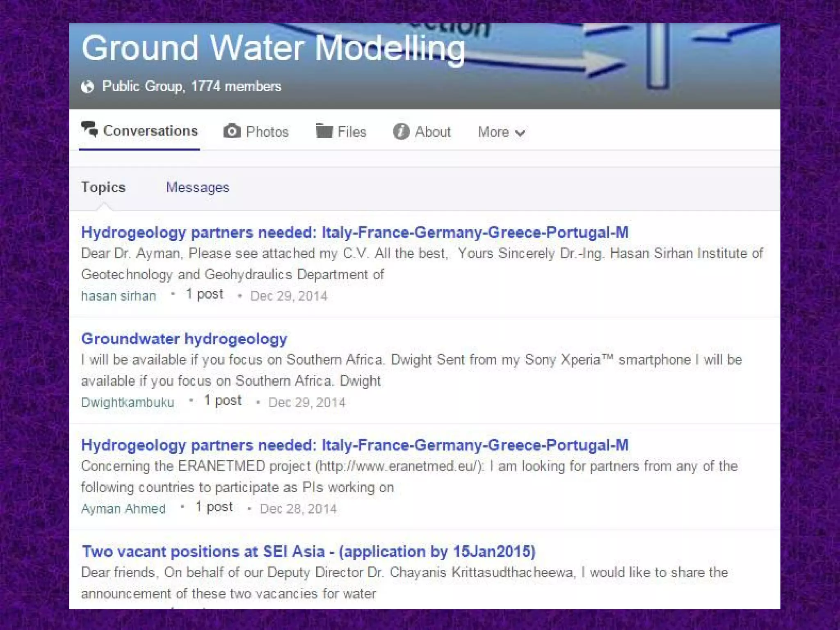Open the About section label
Screen dimensions: 840x630
click(x=433, y=132)
